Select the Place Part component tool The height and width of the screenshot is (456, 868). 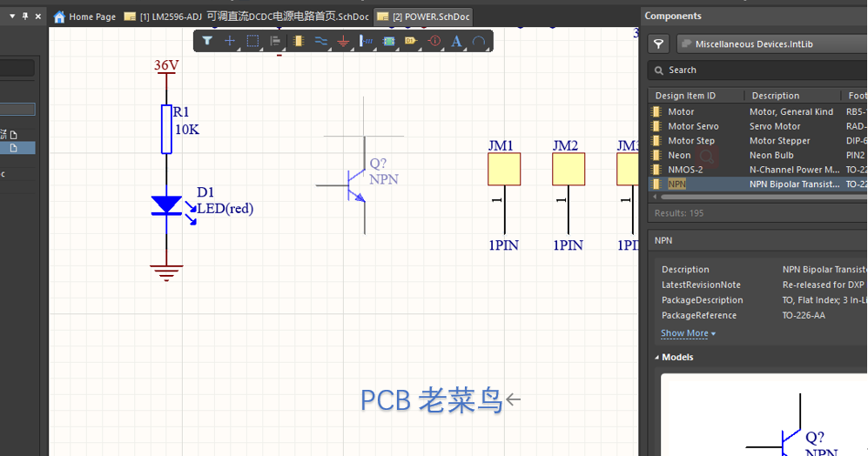point(299,41)
